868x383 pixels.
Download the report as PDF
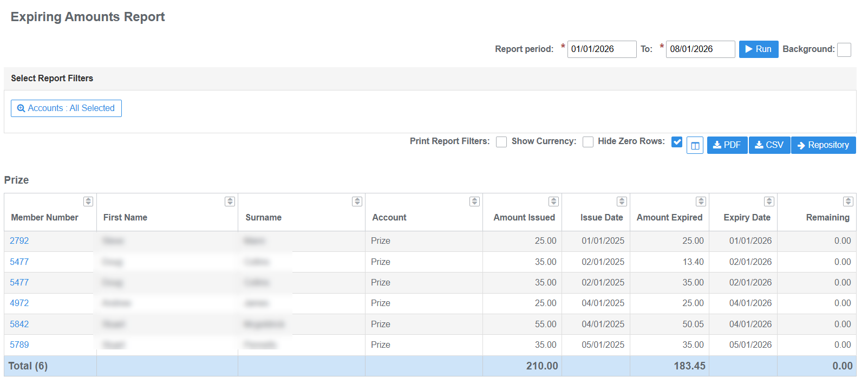coord(727,145)
